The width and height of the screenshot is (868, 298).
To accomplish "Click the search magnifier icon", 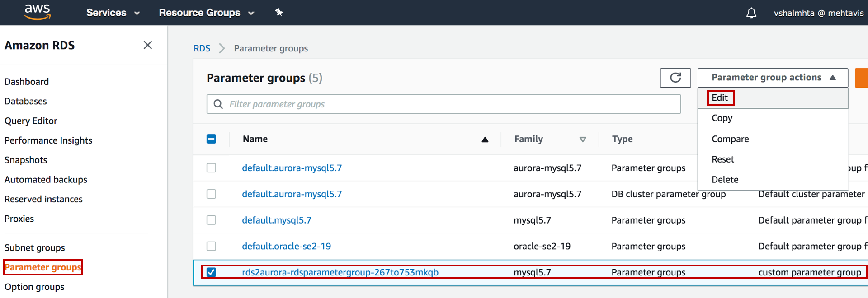I will (x=218, y=104).
